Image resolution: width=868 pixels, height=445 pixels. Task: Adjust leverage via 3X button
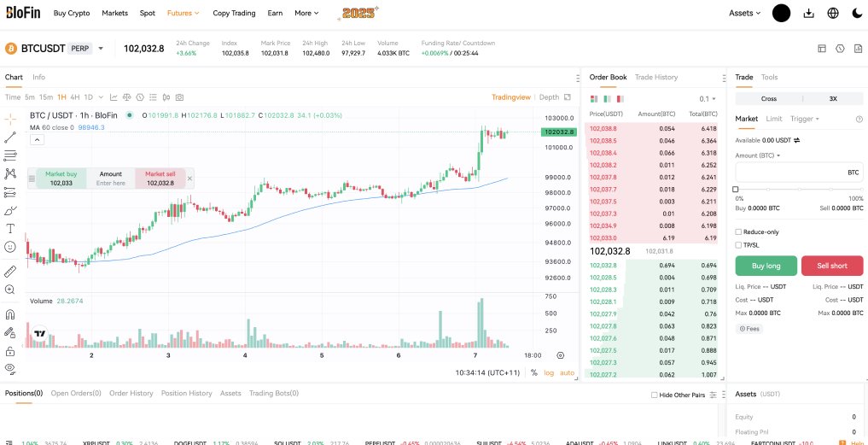[x=833, y=98]
